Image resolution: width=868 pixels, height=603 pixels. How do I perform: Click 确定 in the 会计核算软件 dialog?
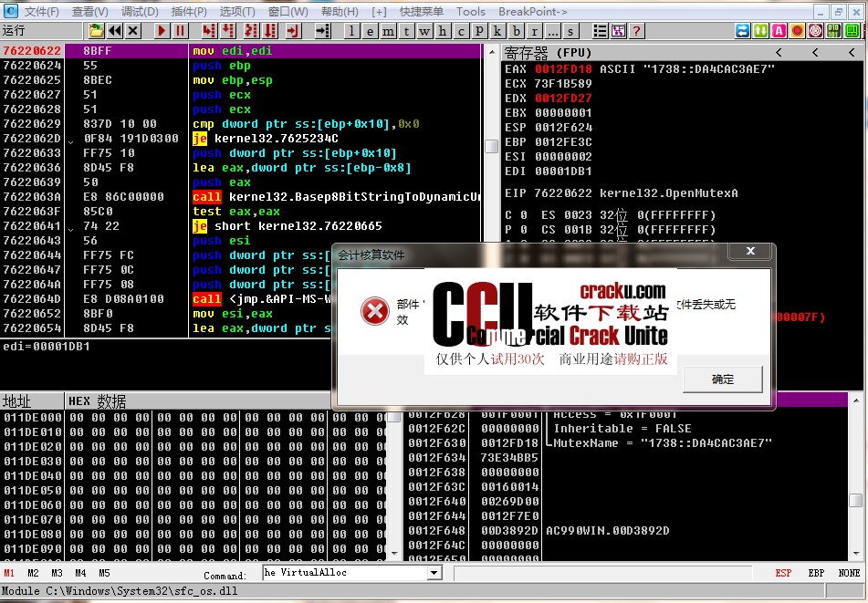click(722, 379)
